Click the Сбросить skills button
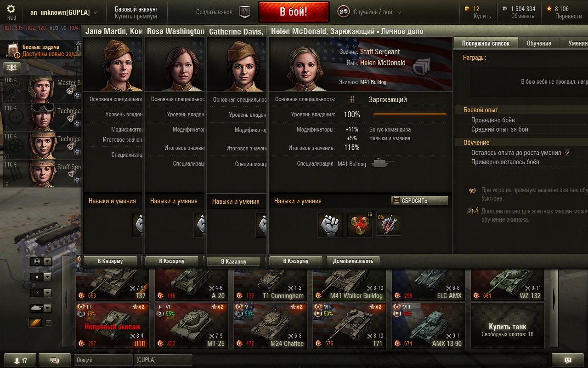The width and height of the screenshot is (588, 368). coord(420,201)
